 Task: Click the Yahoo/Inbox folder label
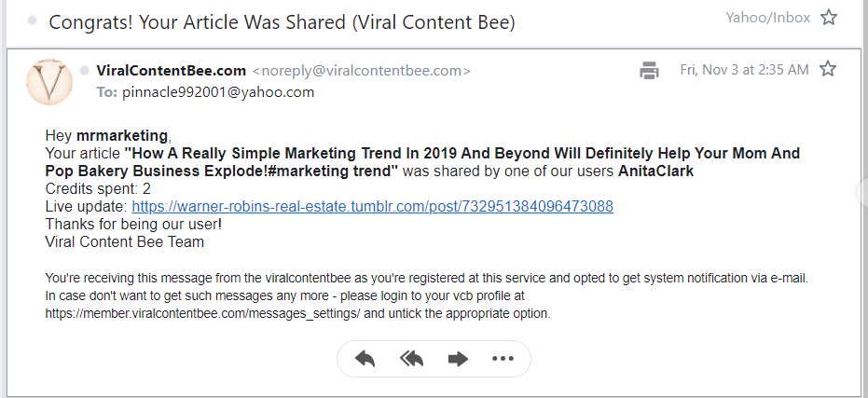[x=767, y=18]
